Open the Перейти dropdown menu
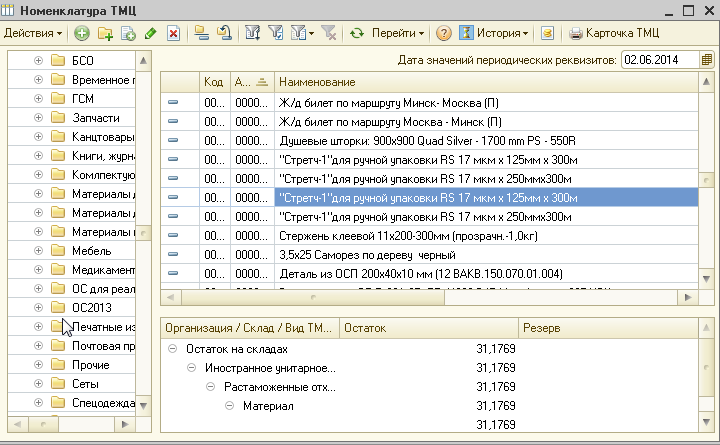The width and height of the screenshot is (720, 445). click(x=398, y=33)
